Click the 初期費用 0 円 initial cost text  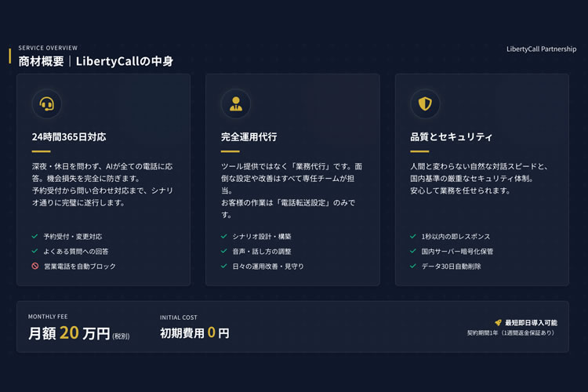[194, 333]
